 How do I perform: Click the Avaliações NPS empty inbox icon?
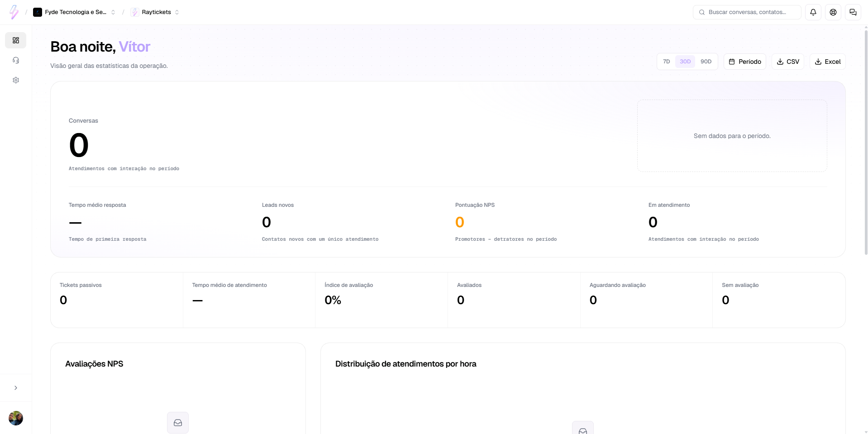coord(178,423)
